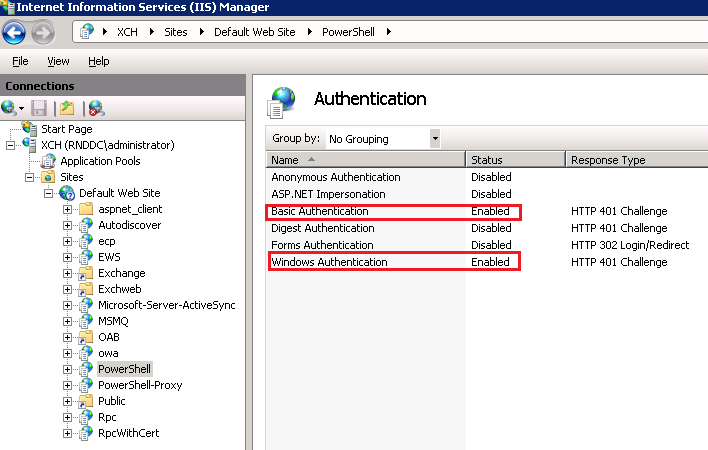Click the Microsoft-Server-ActiveSync icon

point(86,305)
